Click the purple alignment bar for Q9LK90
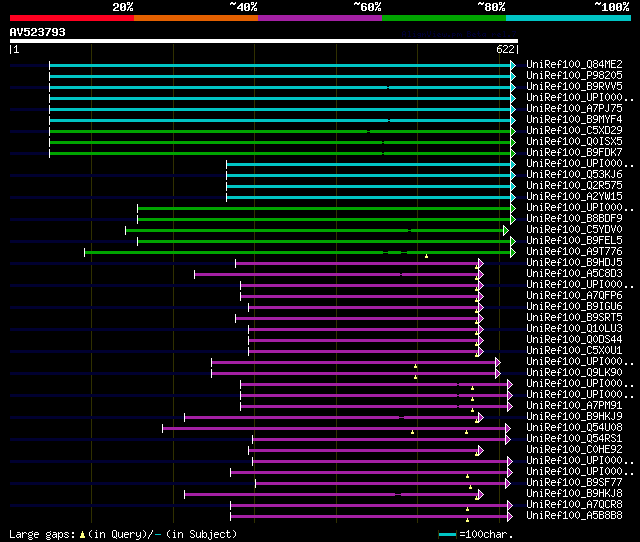This screenshot has width=640, height=542. [353, 373]
